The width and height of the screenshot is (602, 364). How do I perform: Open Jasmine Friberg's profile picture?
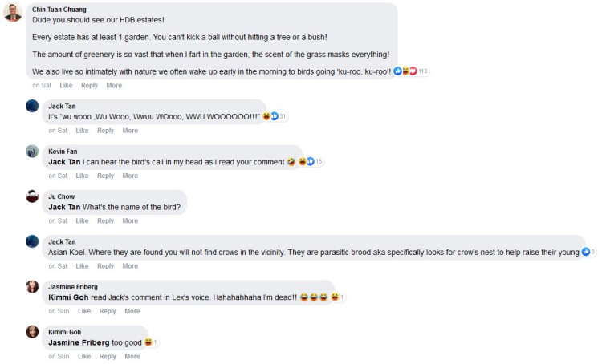click(32, 286)
